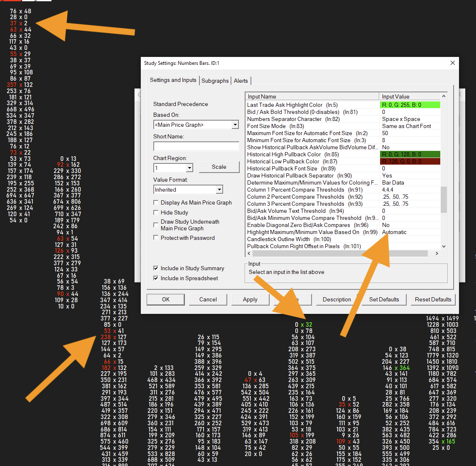
Task: Click the Set Defaults button
Action: point(384,300)
